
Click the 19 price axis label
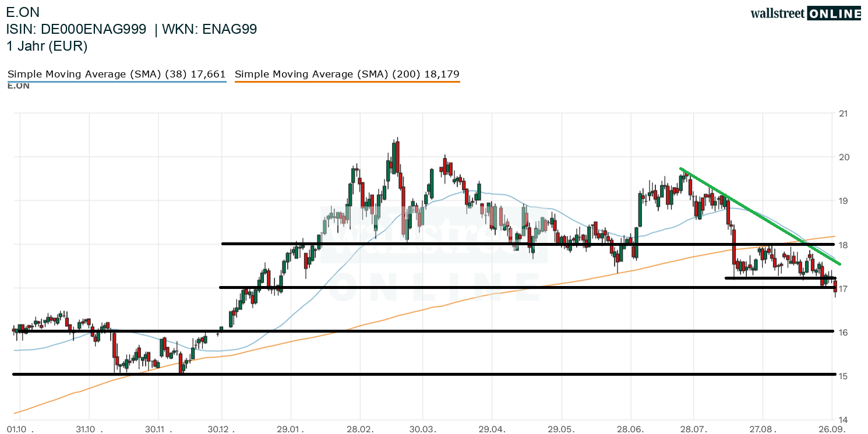(x=844, y=201)
